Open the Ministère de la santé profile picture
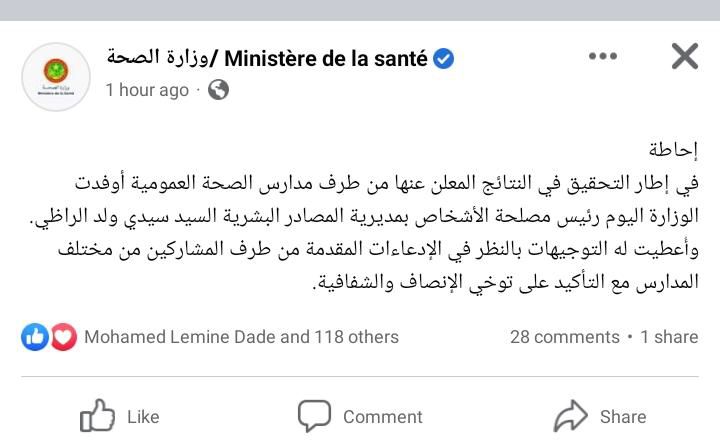 point(56,77)
